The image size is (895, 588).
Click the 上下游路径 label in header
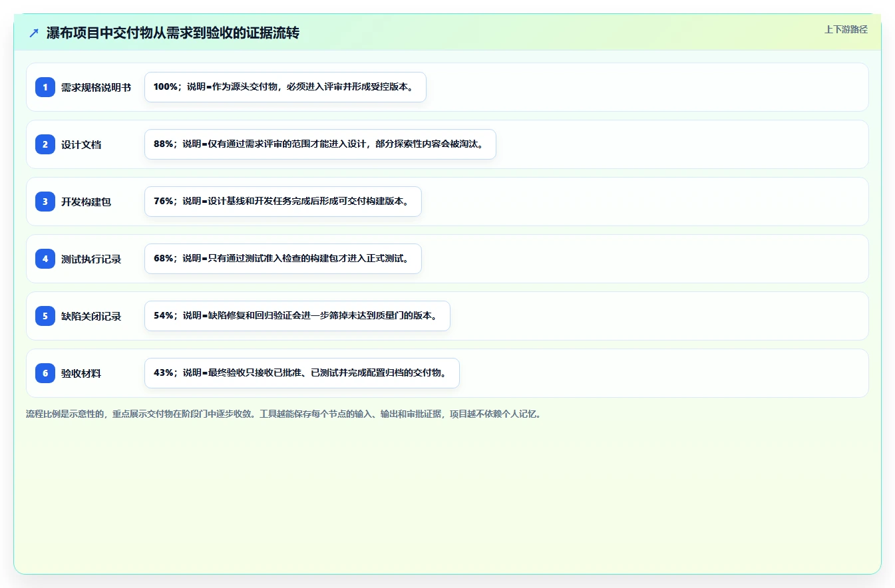pyautogui.click(x=846, y=29)
